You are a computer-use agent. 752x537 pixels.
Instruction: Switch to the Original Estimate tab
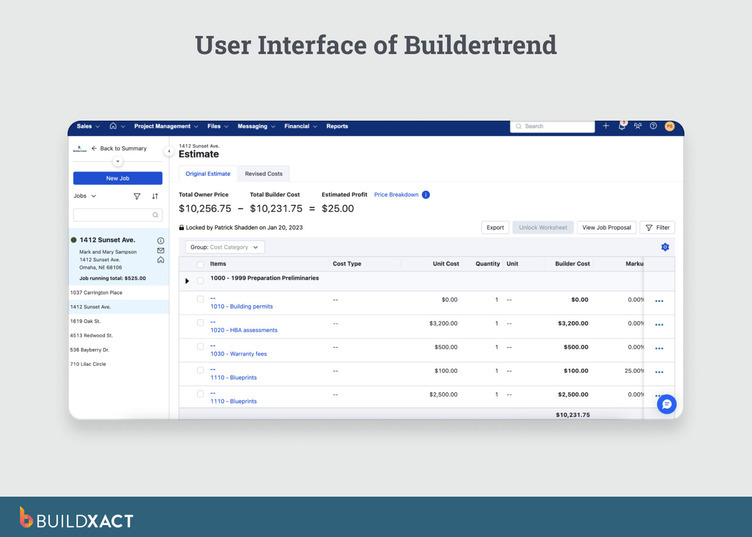[208, 174]
